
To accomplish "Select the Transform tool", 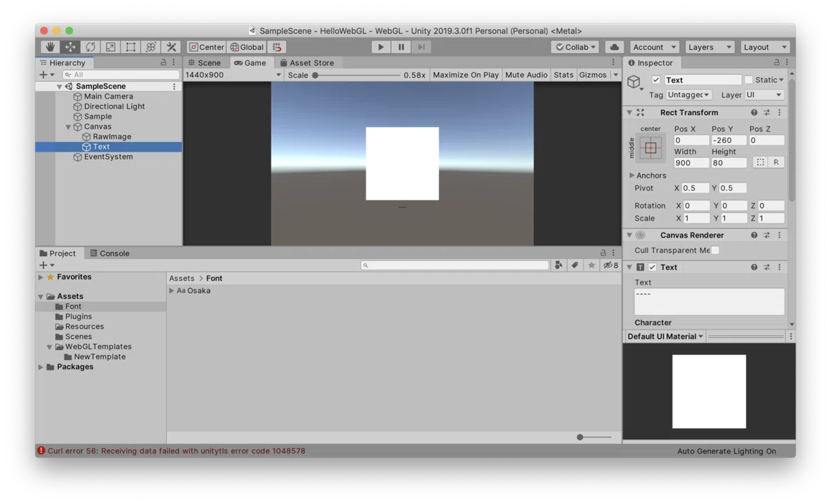I will (x=150, y=47).
